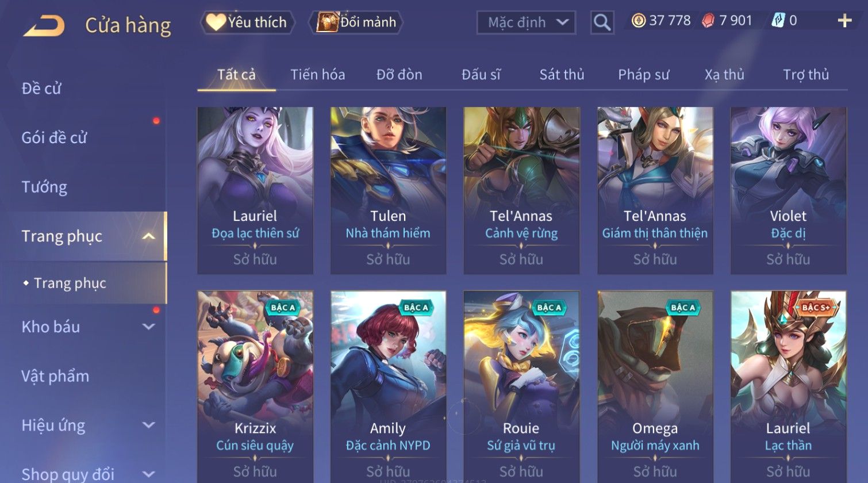Tap the gold coin balance icon
The width and height of the screenshot is (868, 483).
638,21
